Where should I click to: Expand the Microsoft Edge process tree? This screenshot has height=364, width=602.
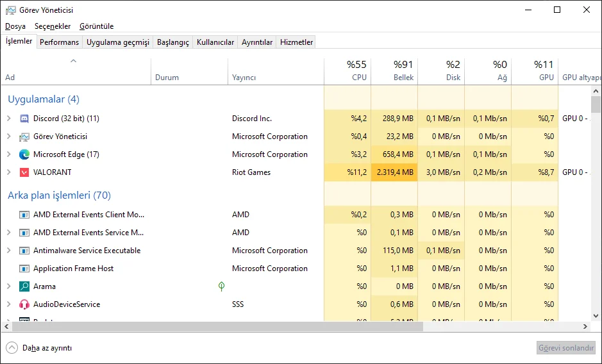(9, 154)
